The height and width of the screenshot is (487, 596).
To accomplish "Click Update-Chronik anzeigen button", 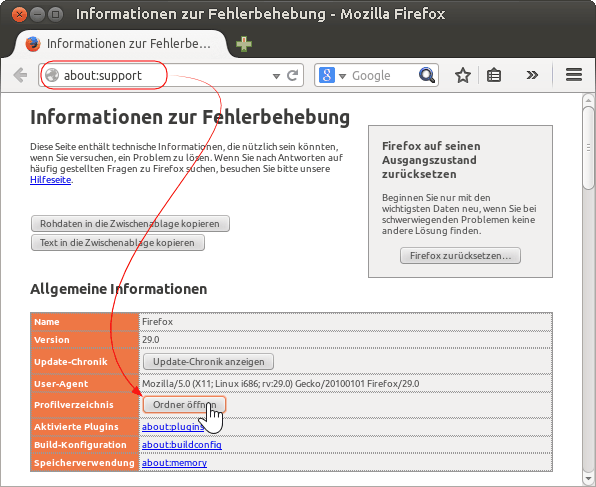I will click(x=208, y=362).
